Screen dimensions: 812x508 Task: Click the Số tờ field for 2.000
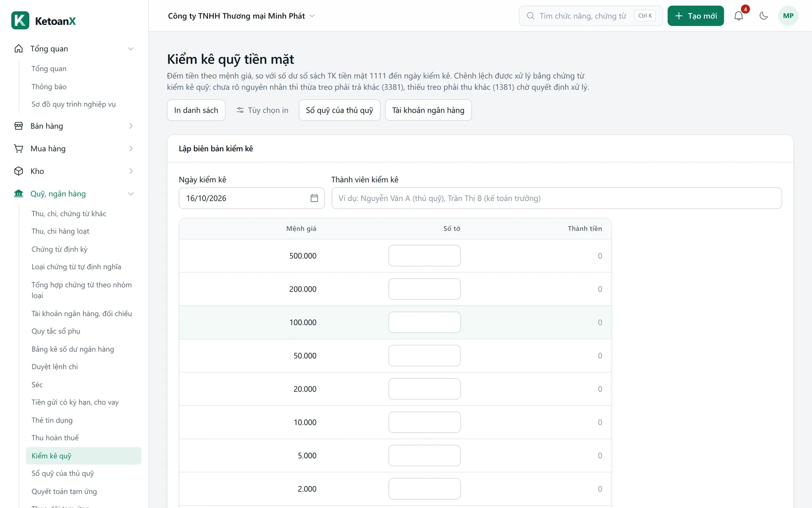[425, 489]
